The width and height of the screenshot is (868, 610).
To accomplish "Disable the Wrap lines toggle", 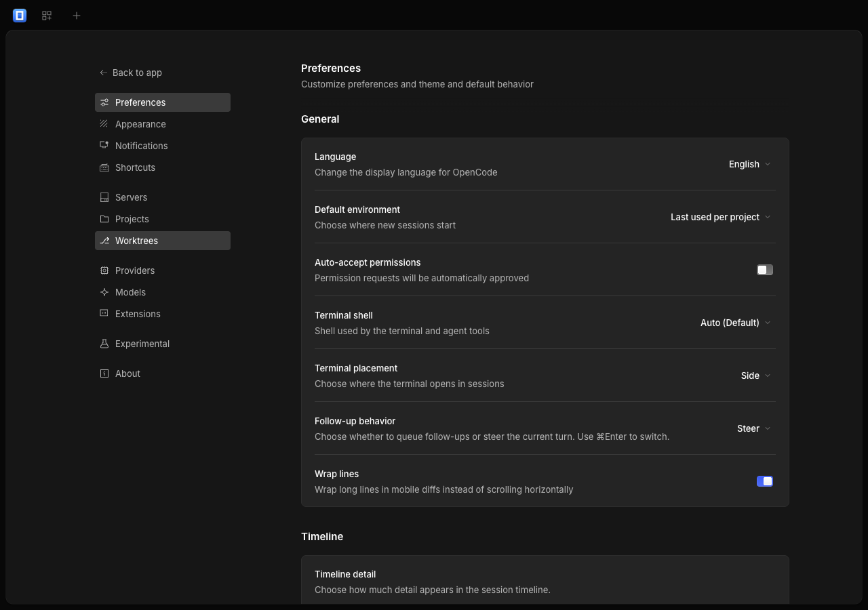I will coord(765,481).
